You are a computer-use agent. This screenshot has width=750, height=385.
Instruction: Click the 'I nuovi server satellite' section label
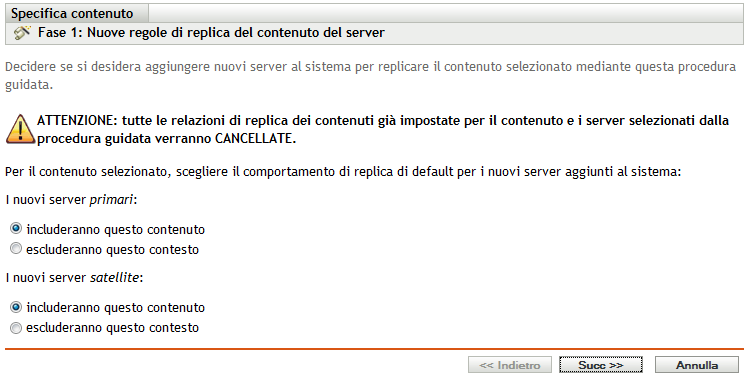[74, 277]
